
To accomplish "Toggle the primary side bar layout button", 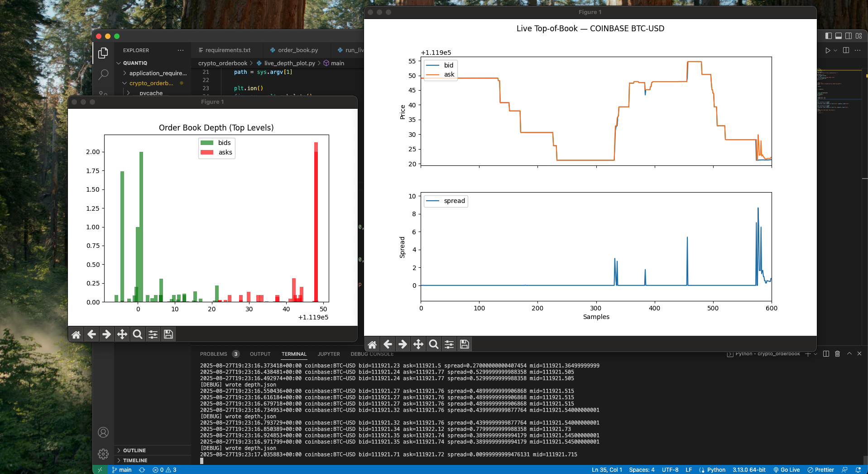I will click(x=829, y=36).
